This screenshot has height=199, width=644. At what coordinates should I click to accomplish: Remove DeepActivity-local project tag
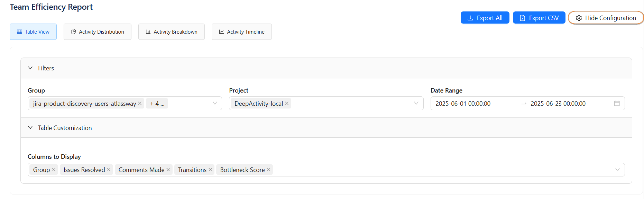(287, 104)
